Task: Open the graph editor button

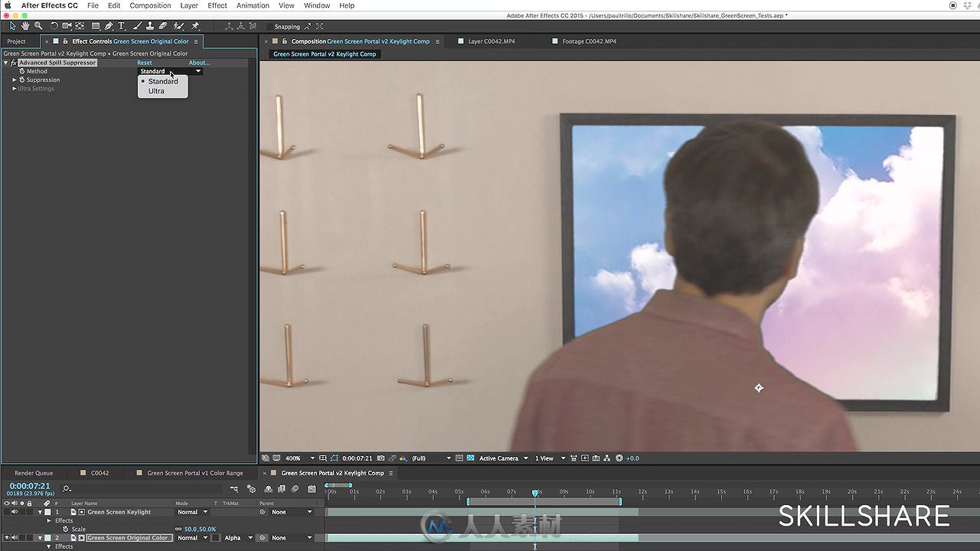Action: [x=312, y=489]
